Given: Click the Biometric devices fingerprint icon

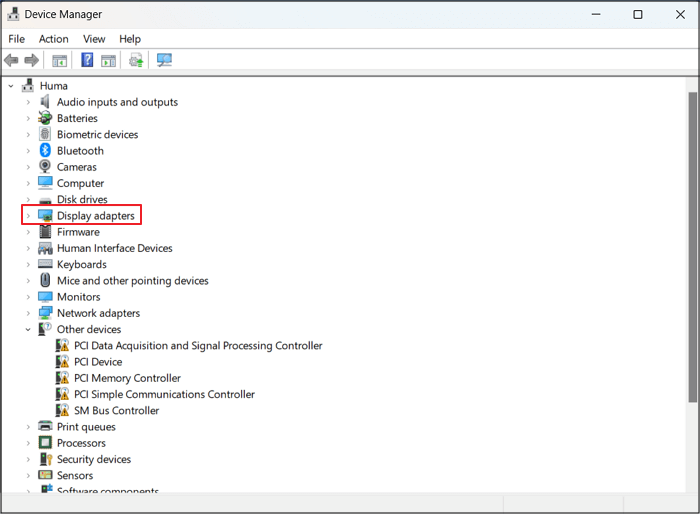Looking at the screenshot, I should click(45, 134).
